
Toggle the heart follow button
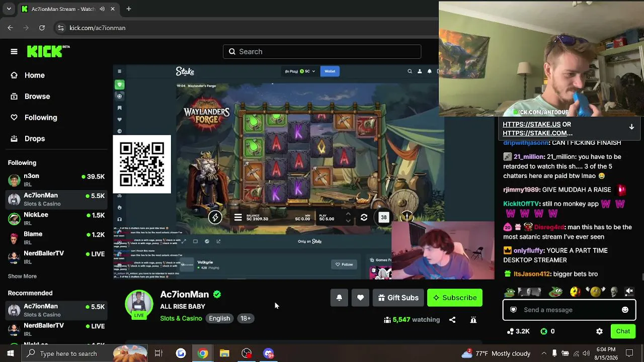coord(360,298)
